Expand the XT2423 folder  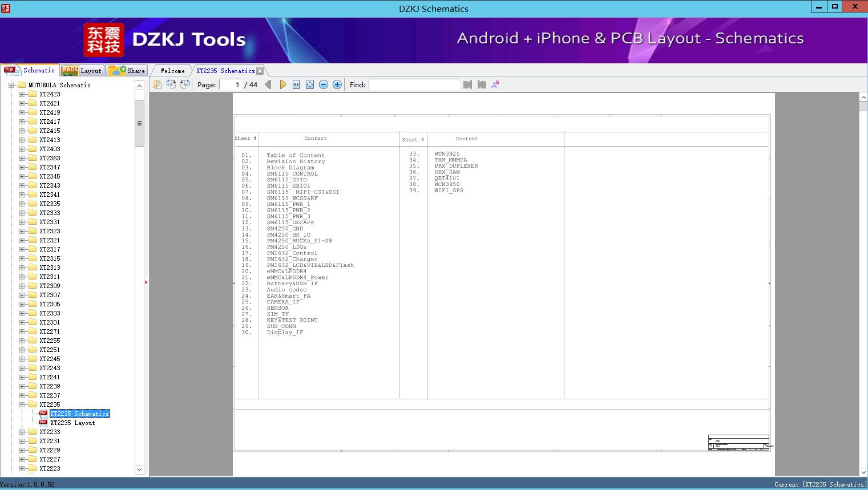[22, 94]
